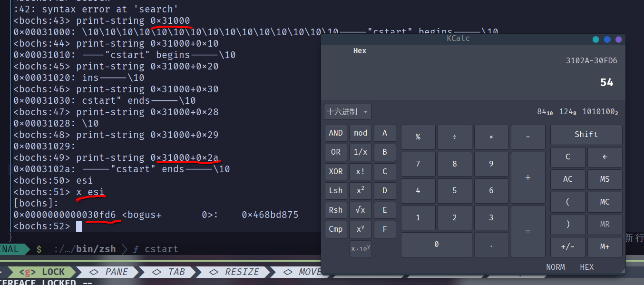This screenshot has width=644, height=285.
Task: Click the division operator key
Action: pyautogui.click(x=455, y=137)
